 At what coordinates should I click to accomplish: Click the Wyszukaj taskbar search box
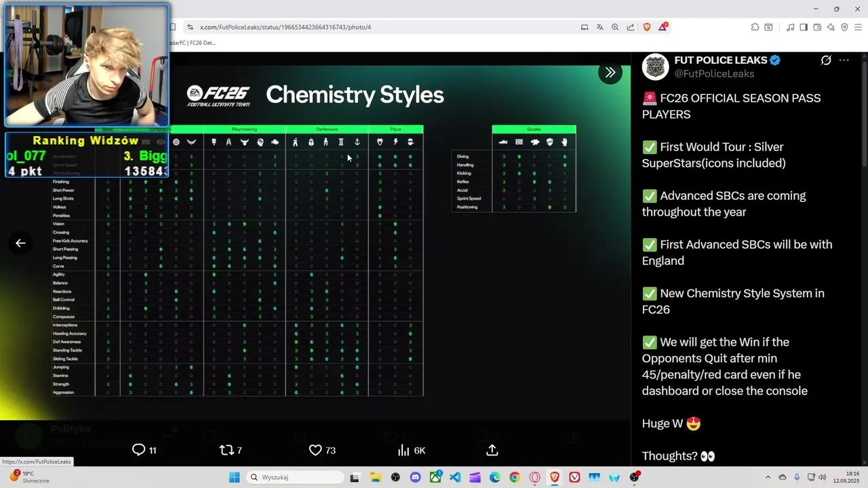294,477
